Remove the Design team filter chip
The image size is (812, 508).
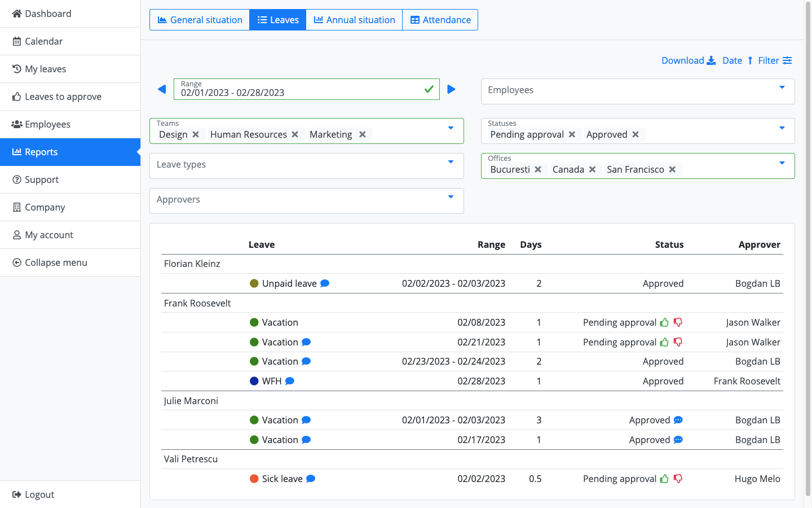coord(195,134)
